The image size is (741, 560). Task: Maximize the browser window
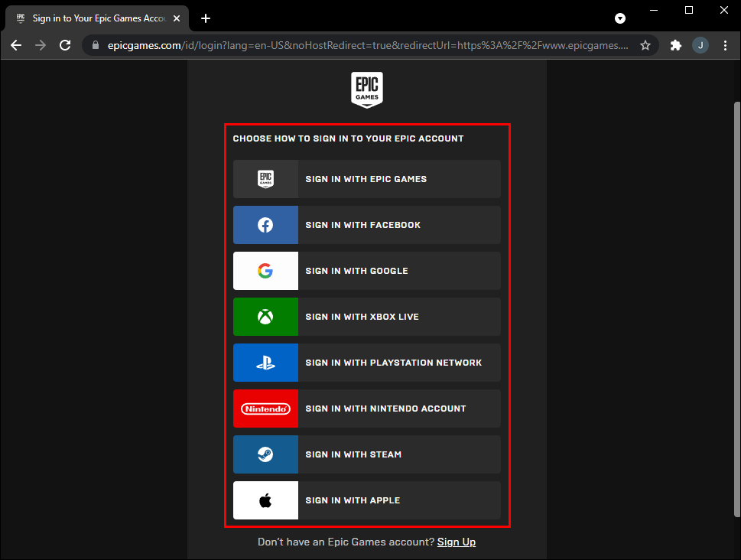(x=689, y=10)
